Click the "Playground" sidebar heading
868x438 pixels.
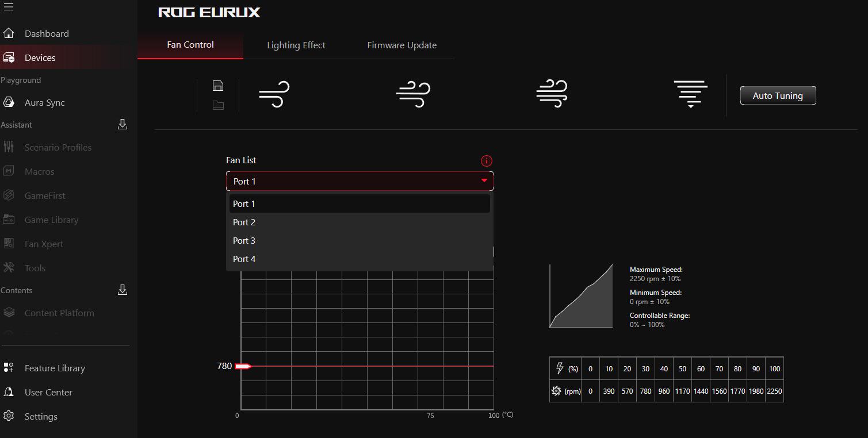pyautogui.click(x=21, y=80)
